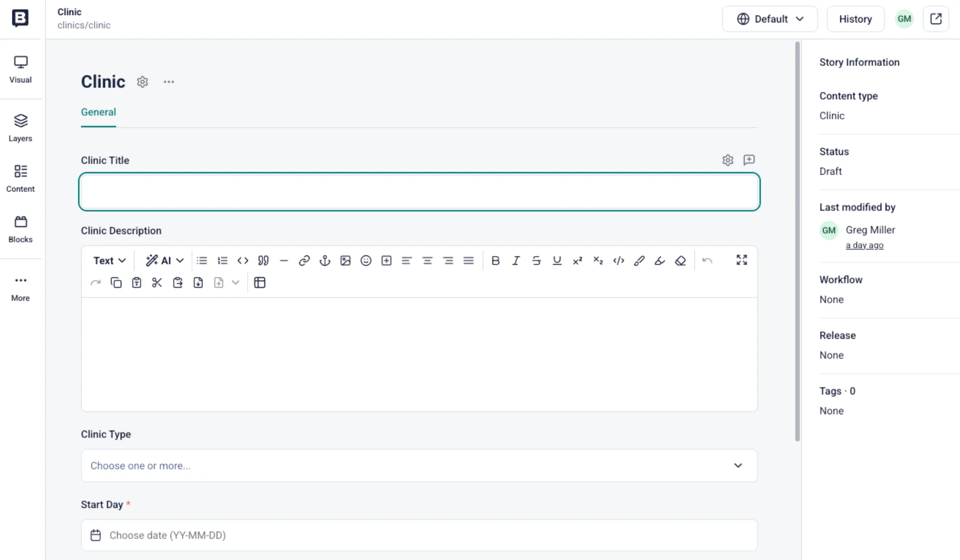960x560 pixels.
Task: Open the ellipsis menu next to Clinic heading
Action: click(169, 81)
